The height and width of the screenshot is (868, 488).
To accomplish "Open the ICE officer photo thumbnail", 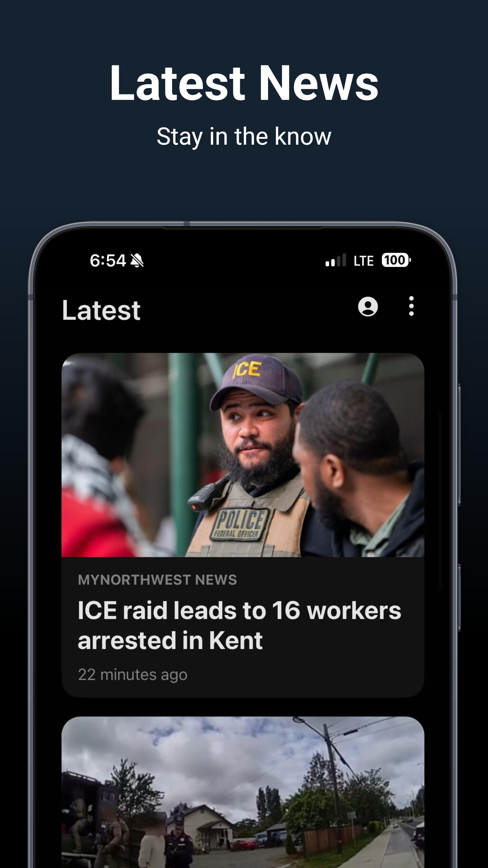I will (243, 455).
